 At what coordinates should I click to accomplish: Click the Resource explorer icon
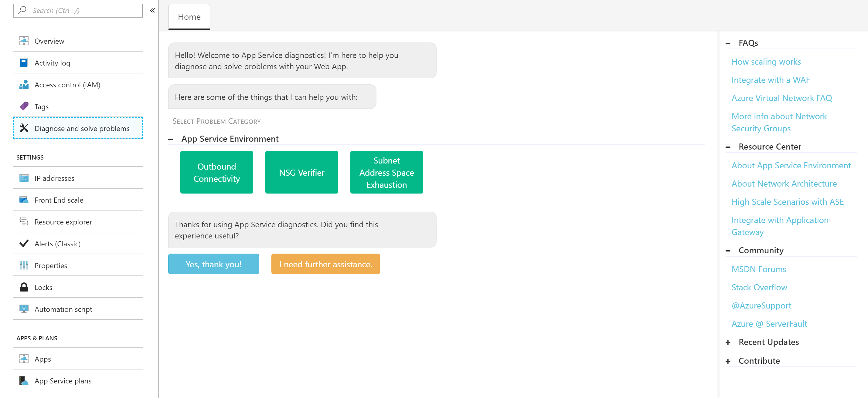tap(24, 221)
